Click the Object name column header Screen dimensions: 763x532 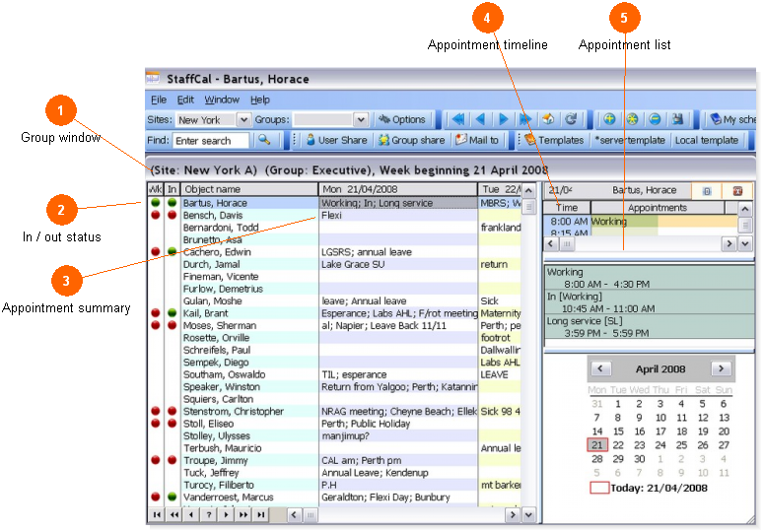point(249,189)
